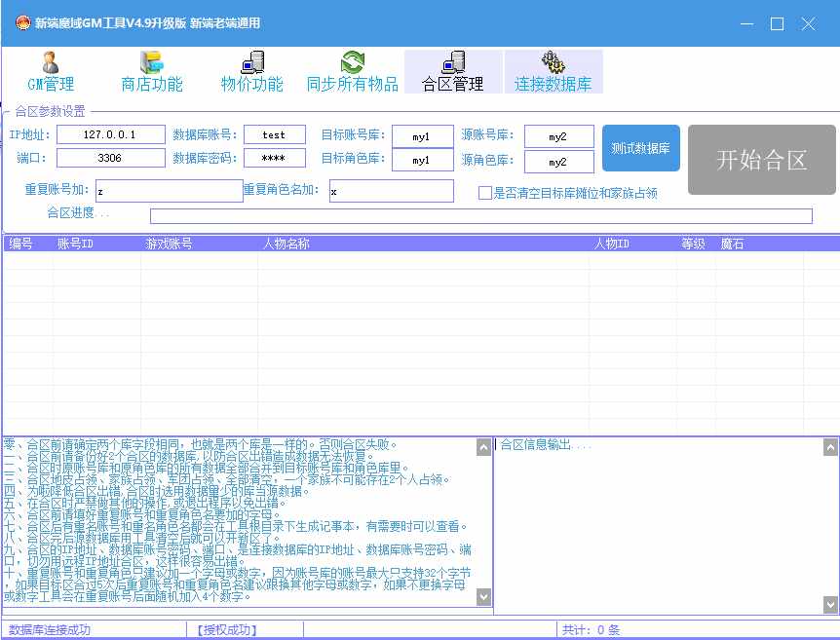Sort by 人物ID column header
Viewport: 840px width, 640px height.
(x=611, y=244)
